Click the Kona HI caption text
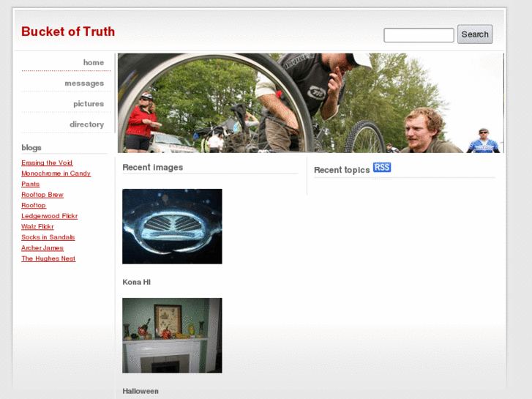 (x=136, y=282)
